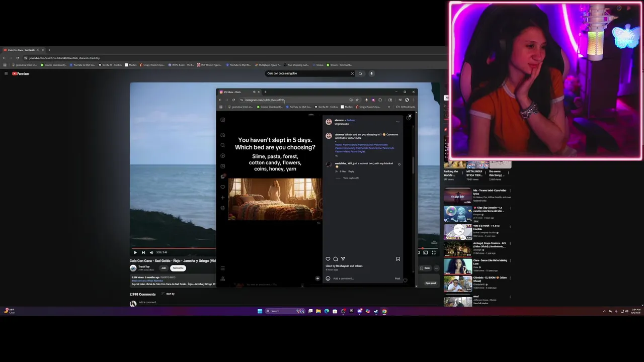The width and height of the screenshot is (644, 362).
Task: Save the YouTube video to a playlist
Action: click(425, 268)
